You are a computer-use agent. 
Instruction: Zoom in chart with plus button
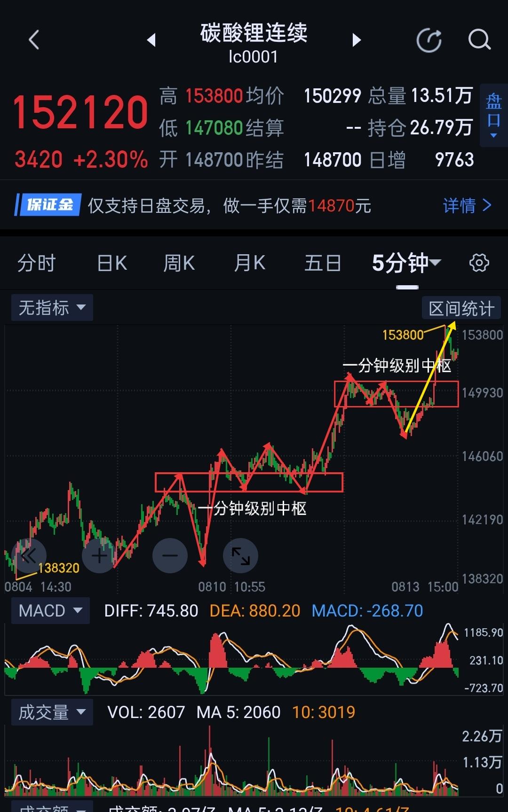click(x=99, y=555)
